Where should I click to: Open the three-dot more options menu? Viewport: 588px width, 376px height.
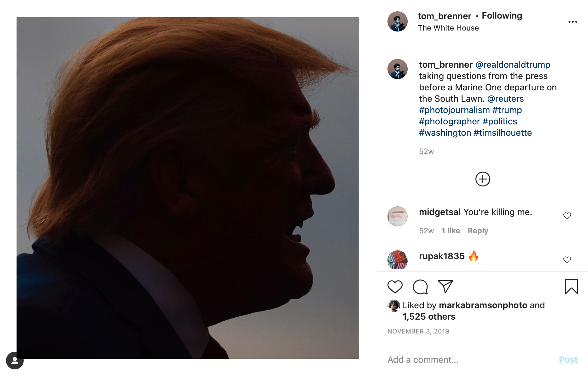pos(573,22)
